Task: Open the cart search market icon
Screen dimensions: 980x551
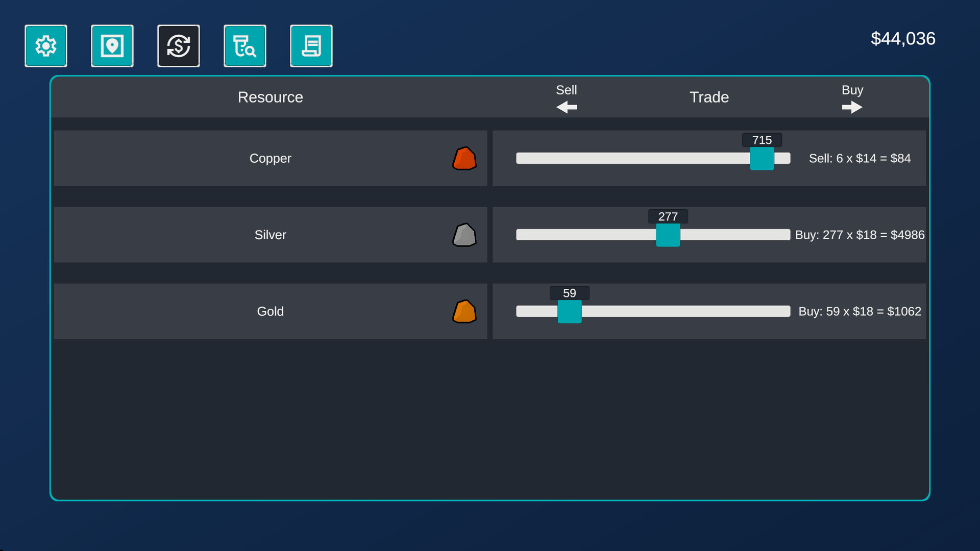Action: 245,46
